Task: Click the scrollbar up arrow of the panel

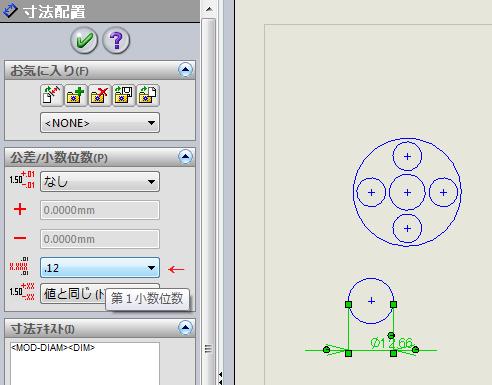Action: [209, 9]
